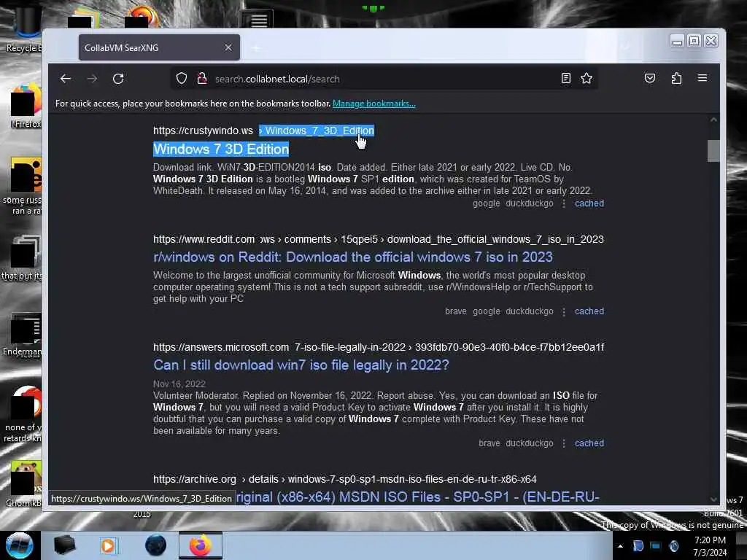The image size is (747, 560).
Task: Click the Firefox taskbar button
Action: [x=201, y=545]
